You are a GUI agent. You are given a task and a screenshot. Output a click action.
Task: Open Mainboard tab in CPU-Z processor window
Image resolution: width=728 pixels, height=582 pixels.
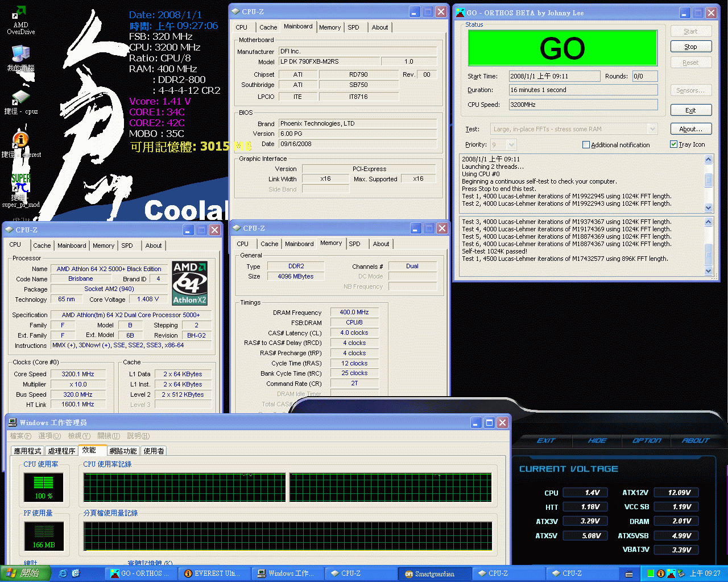pos(72,246)
